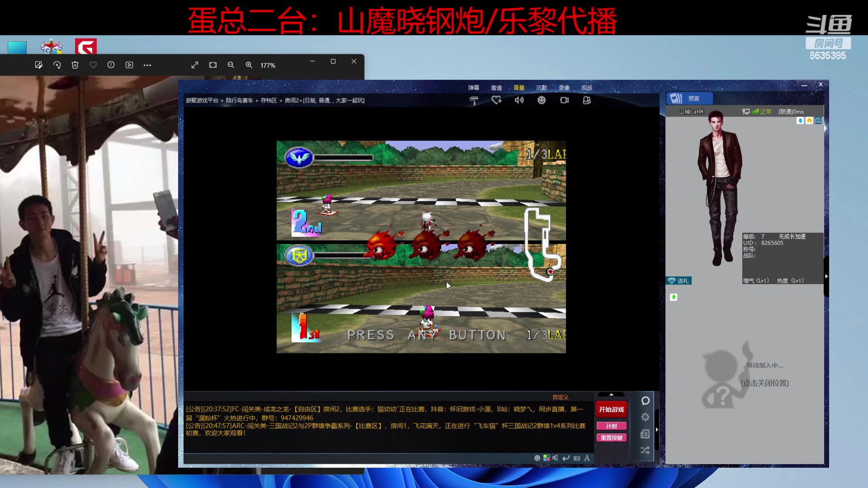This screenshot has height=488, width=868.
Task: Click the rotate icon in Photos toolbar
Action: point(57,65)
